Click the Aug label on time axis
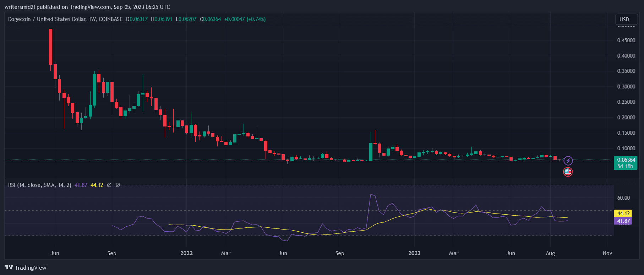Screen dimensions: 644x275 coord(550,253)
